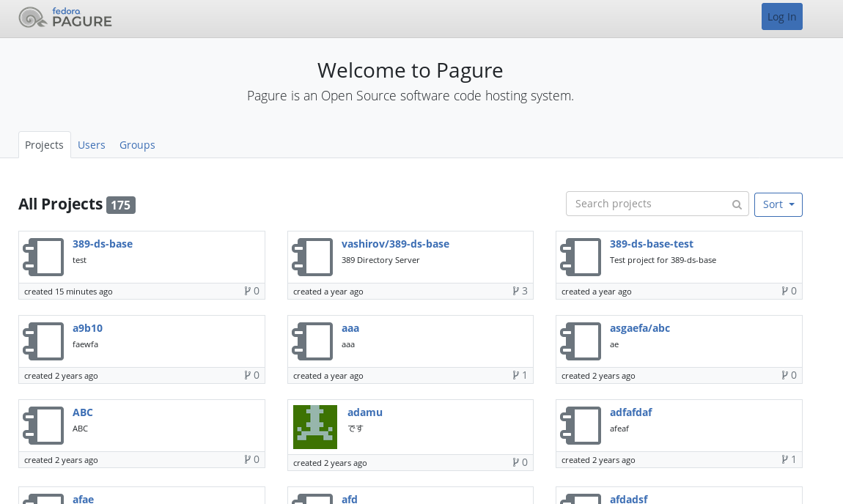Screen dimensions: 843x504
Task: Click the 389-ds-base project notebook icon
Action: point(43,257)
